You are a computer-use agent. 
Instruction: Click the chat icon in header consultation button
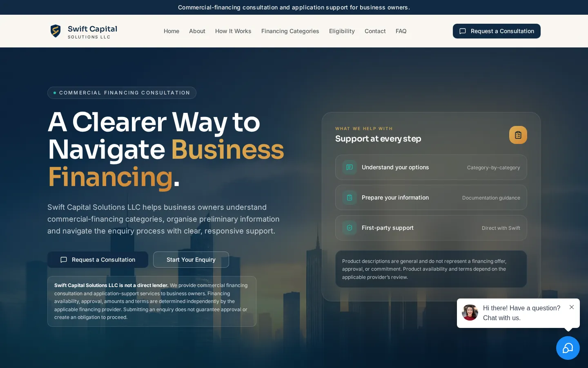pos(463,31)
